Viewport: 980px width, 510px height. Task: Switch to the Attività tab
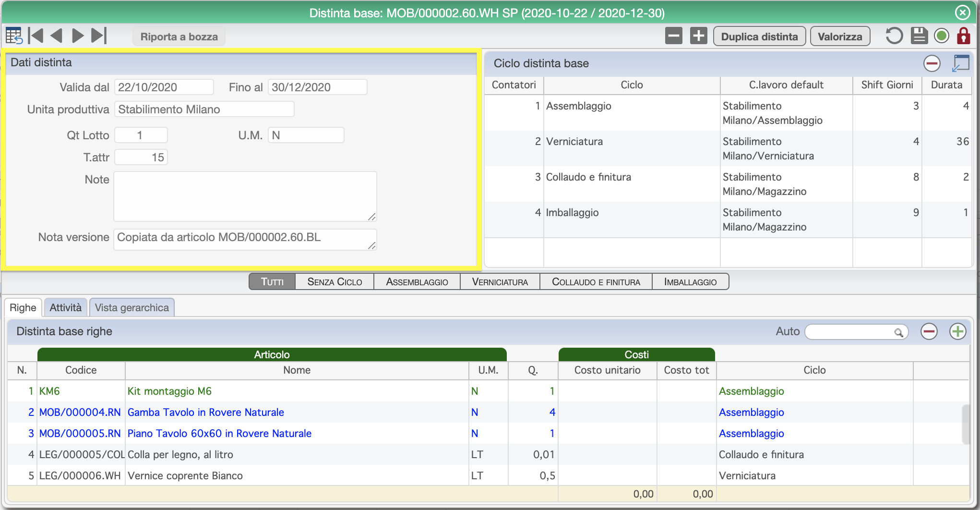[x=66, y=308]
